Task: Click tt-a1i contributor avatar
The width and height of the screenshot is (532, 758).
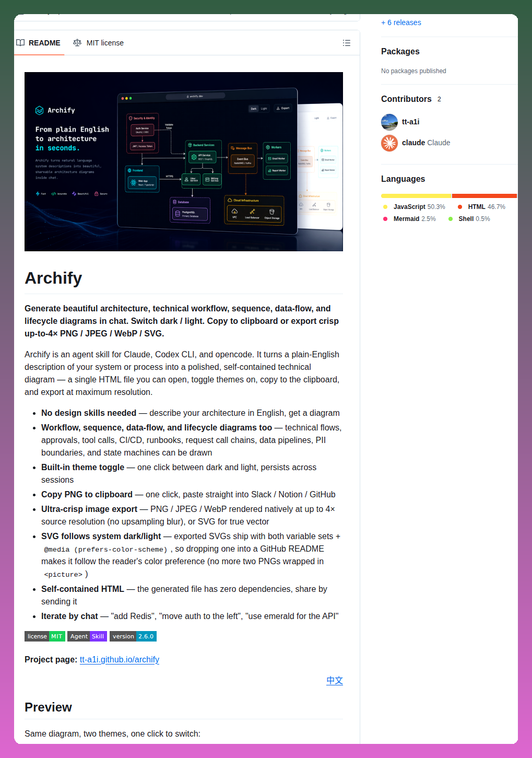Action: click(389, 122)
